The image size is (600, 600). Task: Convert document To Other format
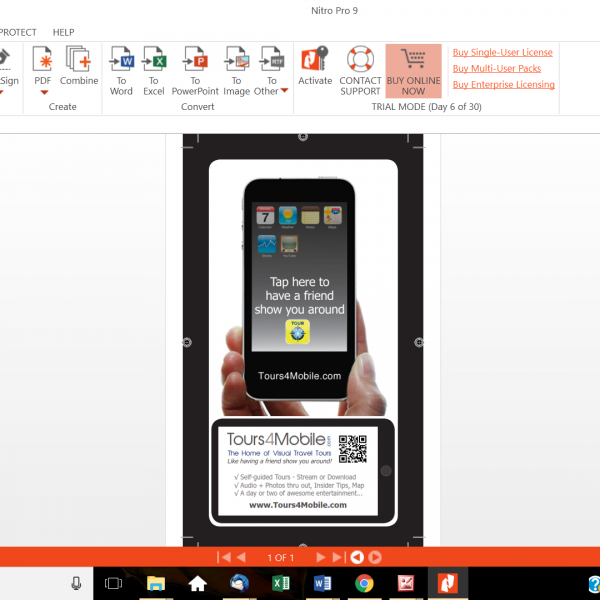click(272, 71)
